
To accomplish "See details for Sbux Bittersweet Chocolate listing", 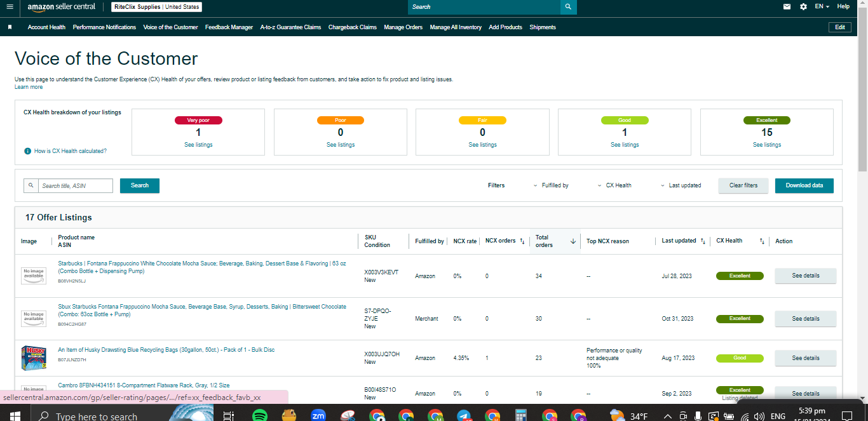I will [806, 319].
